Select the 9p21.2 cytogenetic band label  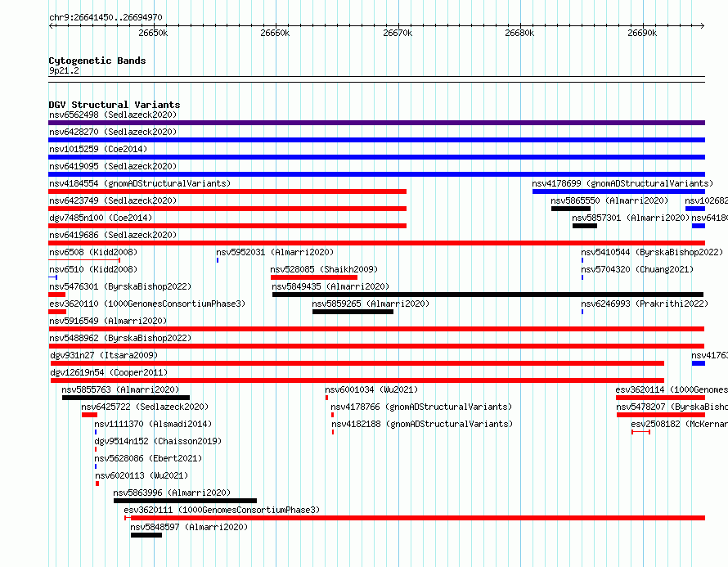click(64, 70)
